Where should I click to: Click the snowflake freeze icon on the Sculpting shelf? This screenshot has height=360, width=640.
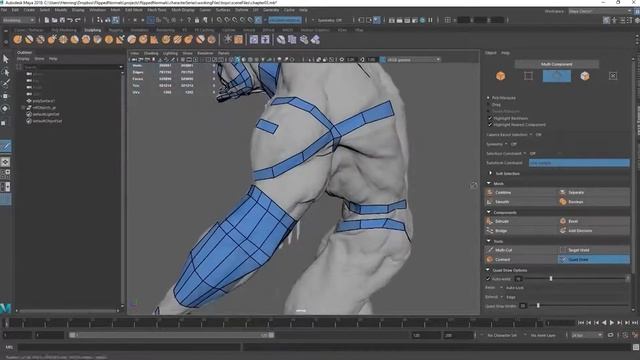(x=228, y=39)
